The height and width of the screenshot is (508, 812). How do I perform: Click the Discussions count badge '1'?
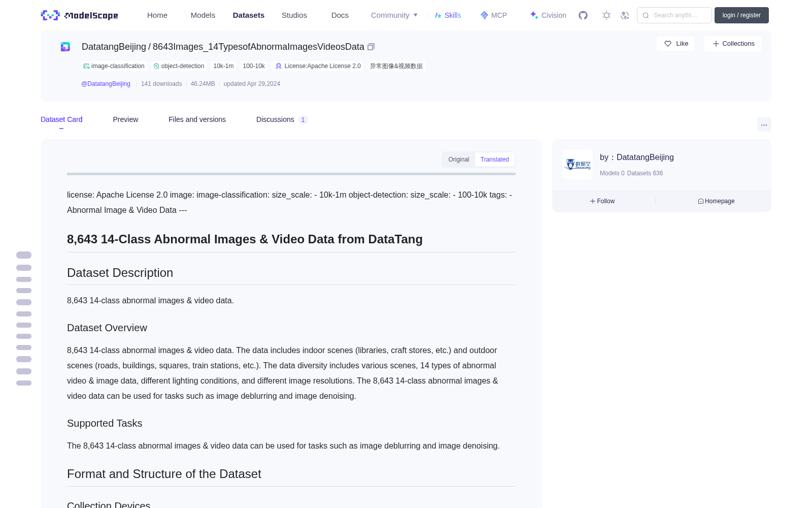point(303,120)
